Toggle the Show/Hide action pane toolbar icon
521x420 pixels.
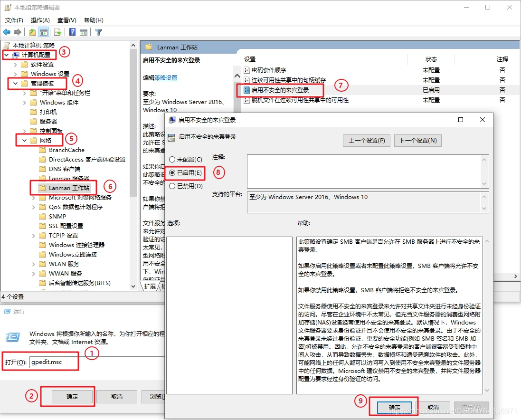[x=84, y=32]
